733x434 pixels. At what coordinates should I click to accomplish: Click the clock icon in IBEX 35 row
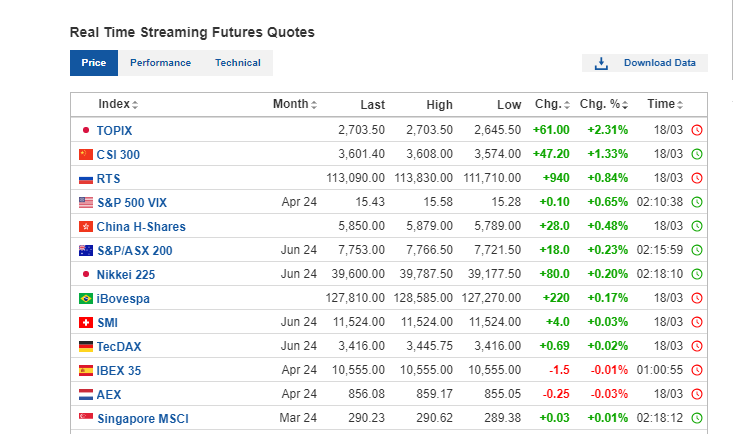click(697, 370)
